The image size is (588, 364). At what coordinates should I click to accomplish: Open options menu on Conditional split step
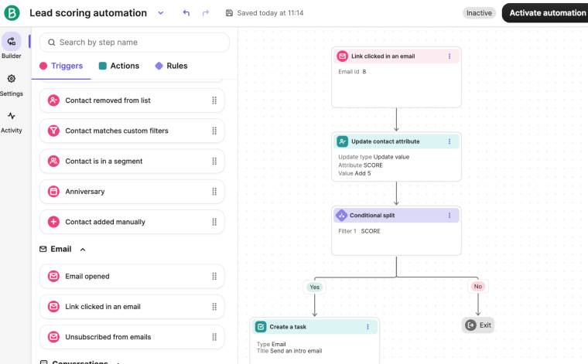click(x=450, y=215)
